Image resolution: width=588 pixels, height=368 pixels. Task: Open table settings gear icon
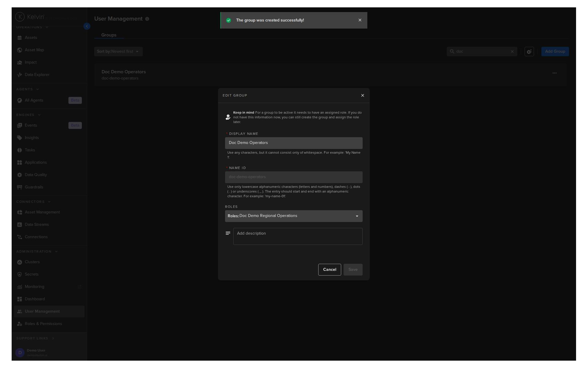pyautogui.click(x=529, y=52)
